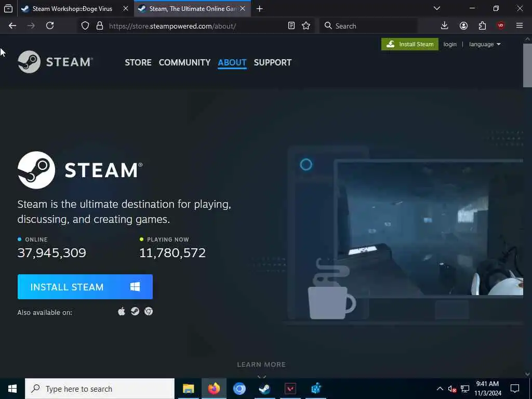Click the Windows taskbar search box

(100, 389)
